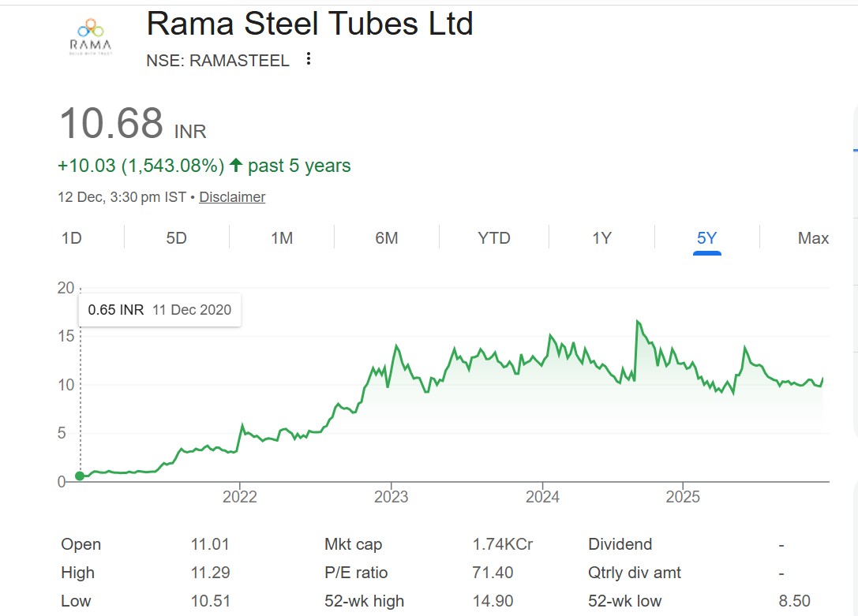Select the green starting point dot on the chart
Screen dimensions: 858x616
[79, 476]
